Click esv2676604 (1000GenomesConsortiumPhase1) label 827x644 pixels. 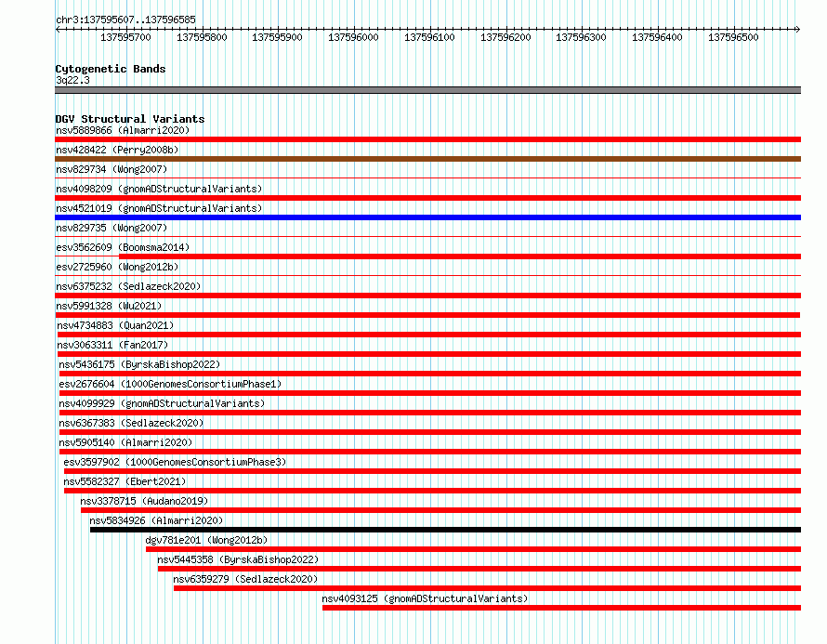(170, 384)
